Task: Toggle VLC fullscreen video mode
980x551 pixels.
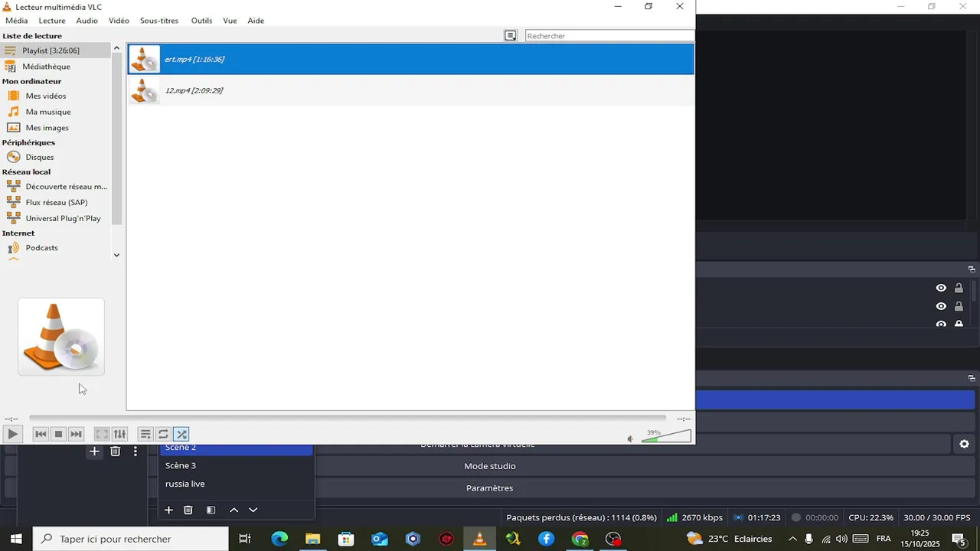Action: [102, 434]
